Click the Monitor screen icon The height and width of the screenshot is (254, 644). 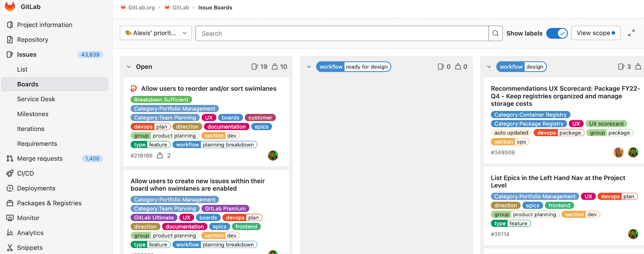tap(10, 218)
